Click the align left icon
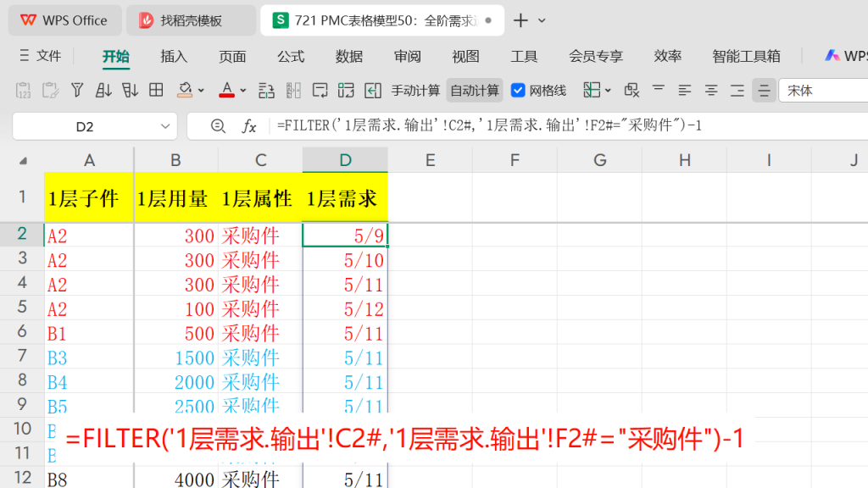868x488 pixels. [685, 90]
